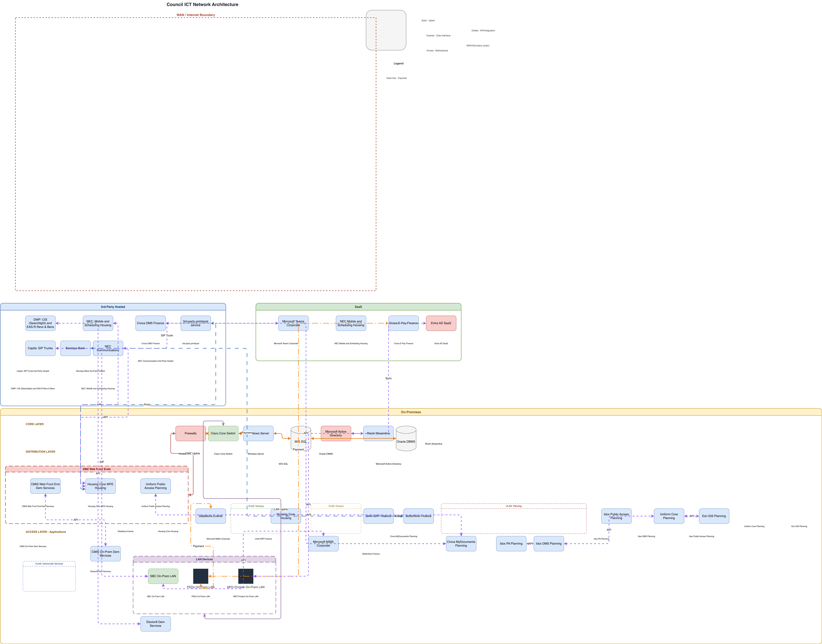Select the Uniform Core Planning node box

(x=669, y=516)
